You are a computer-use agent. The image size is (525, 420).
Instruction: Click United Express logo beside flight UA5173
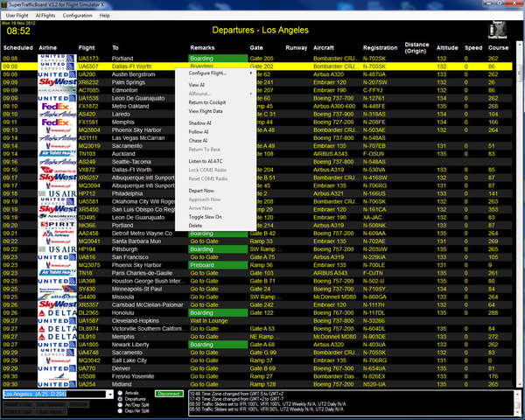point(57,59)
